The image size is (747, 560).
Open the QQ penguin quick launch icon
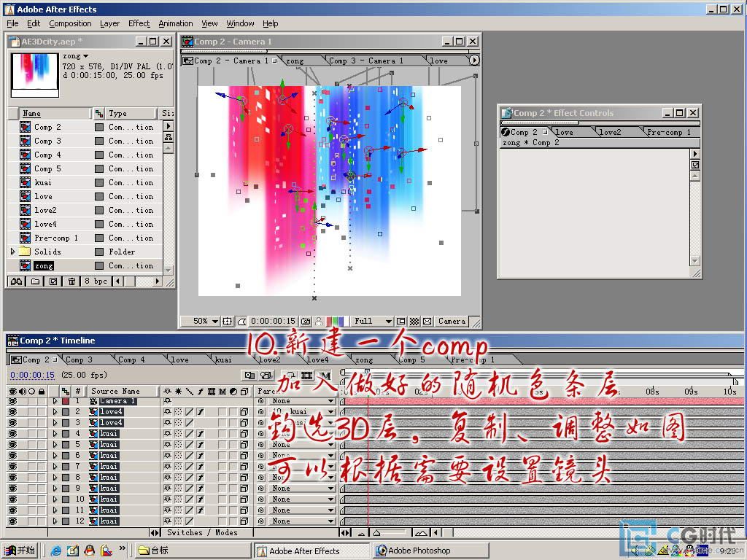pyautogui.click(x=89, y=551)
